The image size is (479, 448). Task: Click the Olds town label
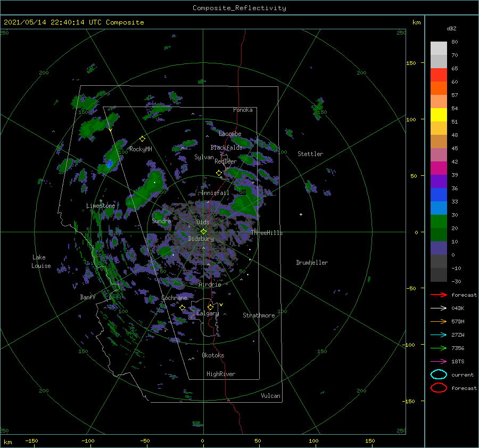click(x=203, y=222)
